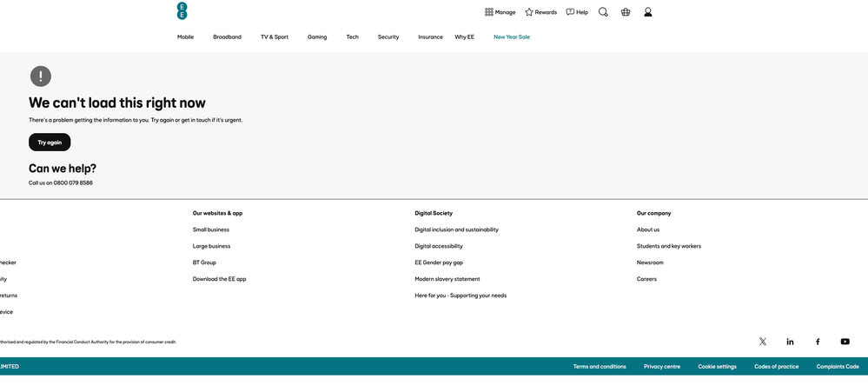Open the Gaming menu
This screenshot has height=392, width=868.
317,37
